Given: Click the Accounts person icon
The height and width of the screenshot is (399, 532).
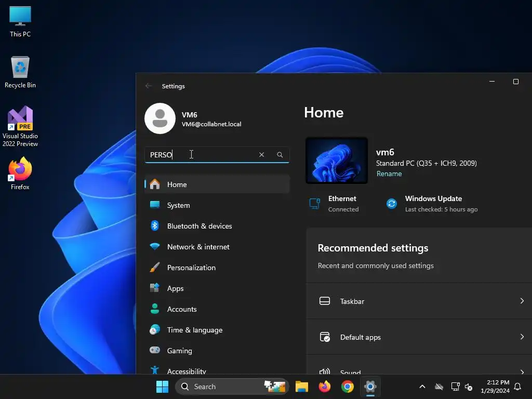Looking at the screenshot, I should click(155, 309).
